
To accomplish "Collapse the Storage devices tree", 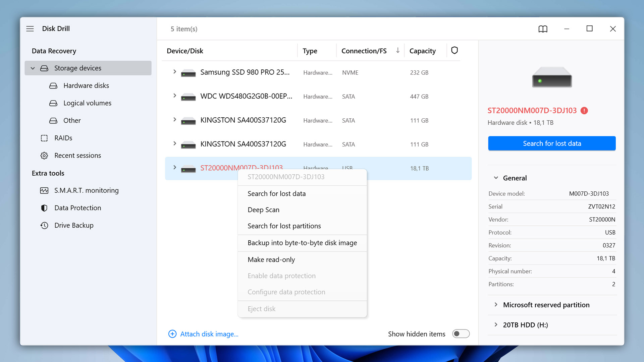I will [x=33, y=68].
